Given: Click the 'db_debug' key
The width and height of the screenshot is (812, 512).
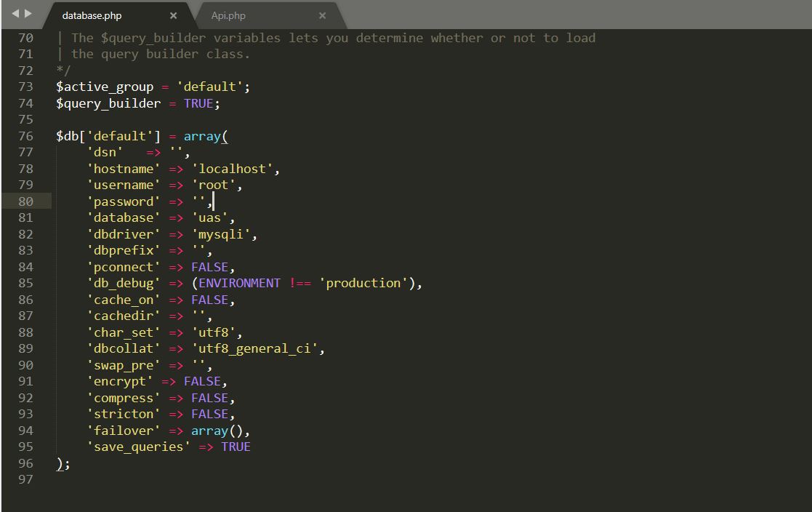Looking at the screenshot, I should [x=124, y=284].
